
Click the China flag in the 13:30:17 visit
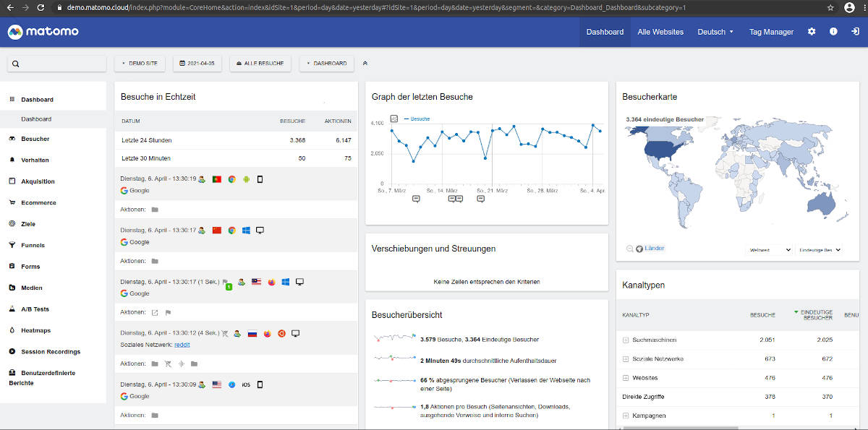click(x=216, y=230)
